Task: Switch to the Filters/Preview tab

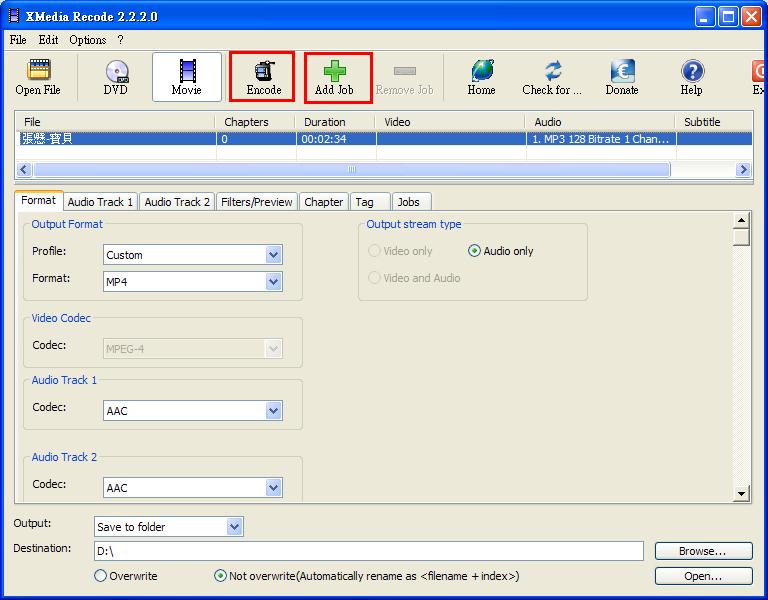Action: (x=257, y=202)
